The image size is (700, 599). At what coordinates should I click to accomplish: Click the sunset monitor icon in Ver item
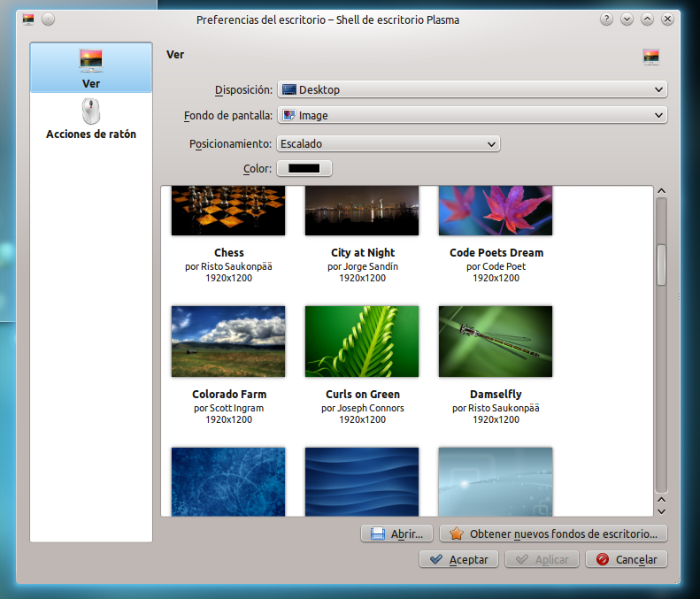tap(91, 61)
